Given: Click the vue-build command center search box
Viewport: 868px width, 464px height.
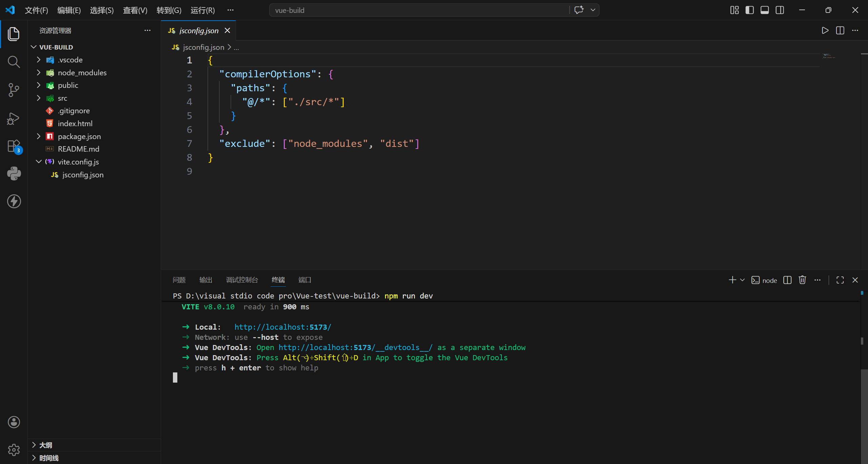Looking at the screenshot, I should [419, 10].
